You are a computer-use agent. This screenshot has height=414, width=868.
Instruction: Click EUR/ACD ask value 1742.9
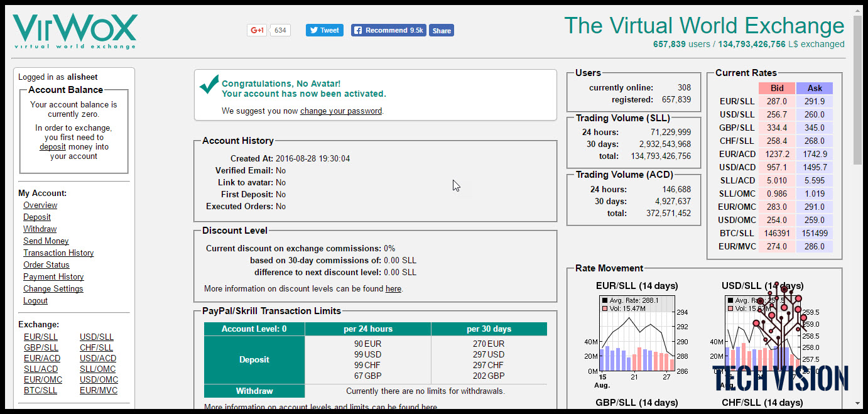pyautogui.click(x=815, y=154)
